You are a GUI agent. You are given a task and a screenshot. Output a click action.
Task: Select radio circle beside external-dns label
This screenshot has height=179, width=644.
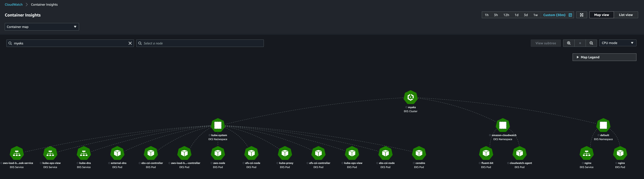point(109,163)
